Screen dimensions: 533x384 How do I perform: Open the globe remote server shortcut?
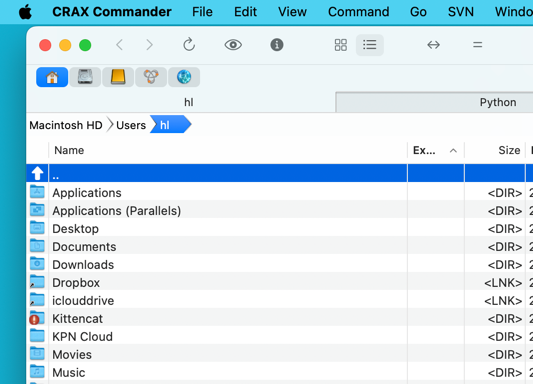pos(184,77)
